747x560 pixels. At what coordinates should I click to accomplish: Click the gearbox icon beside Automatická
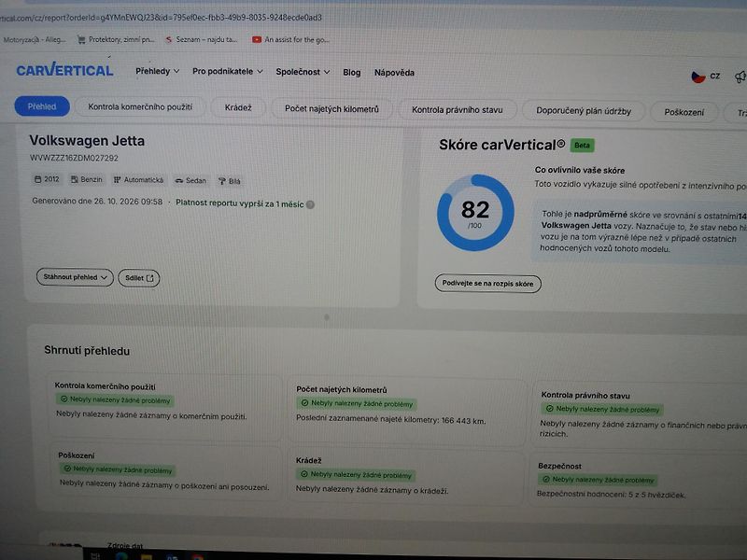(x=117, y=180)
